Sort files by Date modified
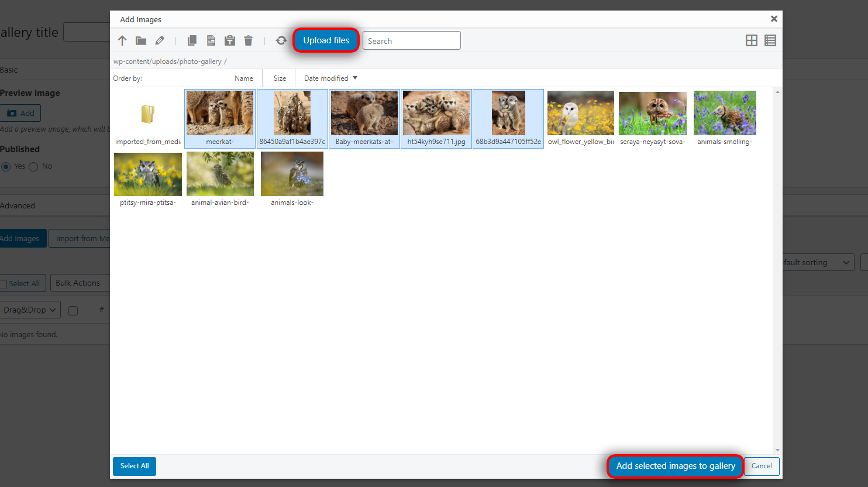 (x=326, y=78)
